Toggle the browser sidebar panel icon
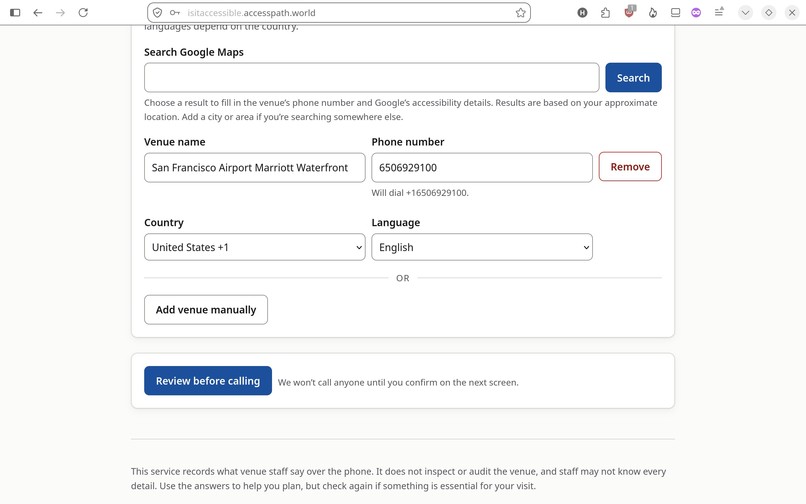Screen dimensions: 806x504 [15, 13]
